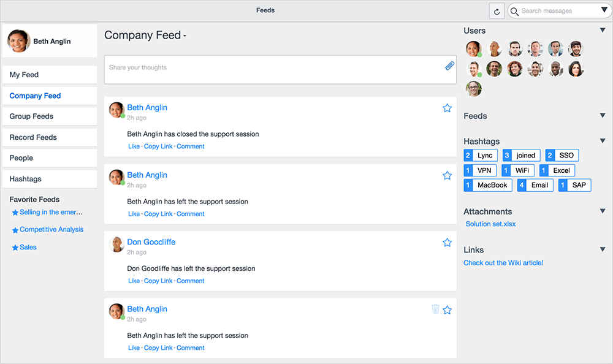Like Don Goodliffe's post
613x364 pixels.
(134, 280)
